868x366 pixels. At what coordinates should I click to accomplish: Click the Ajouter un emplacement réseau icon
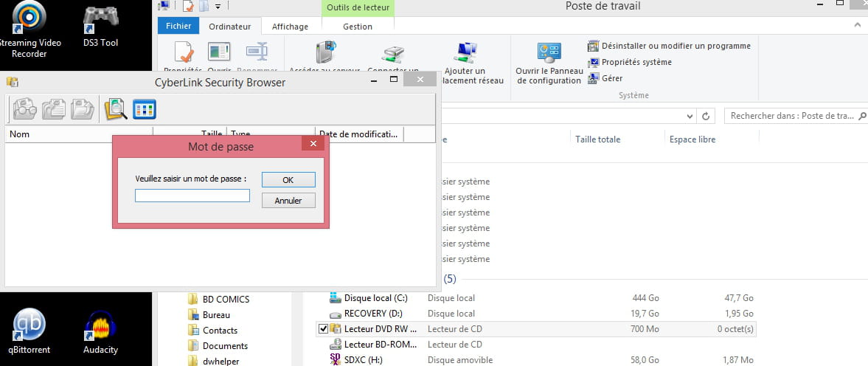tap(465, 52)
